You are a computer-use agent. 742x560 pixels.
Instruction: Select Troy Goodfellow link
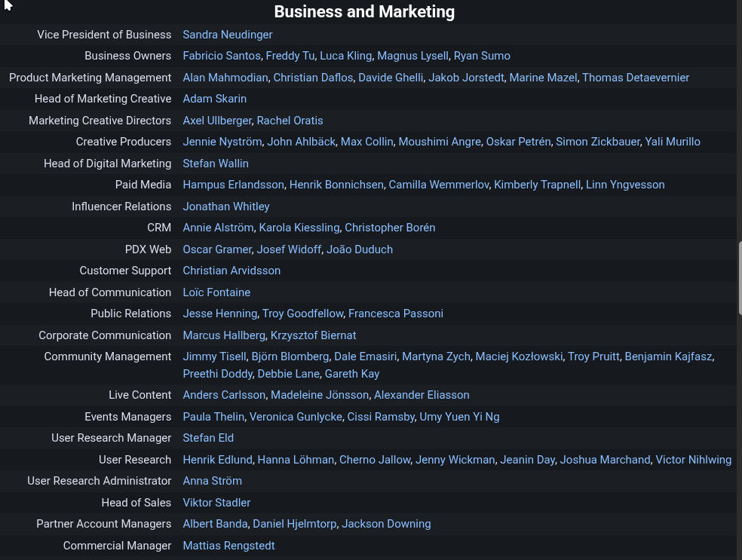(x=303, y=314)
